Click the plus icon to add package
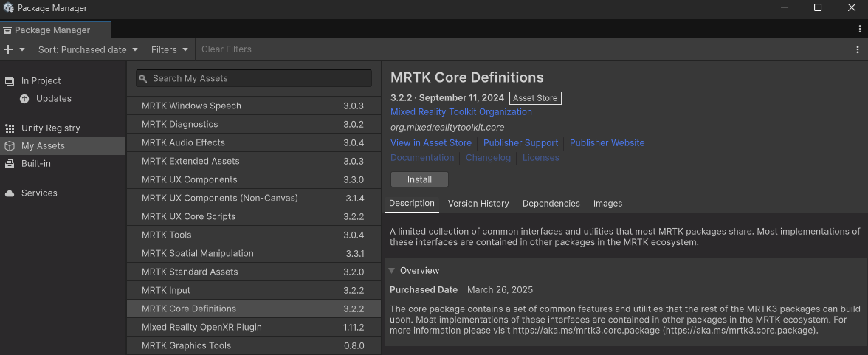This screenshot has width=868, height=355. pyautogui.click(x=8, y=49)
